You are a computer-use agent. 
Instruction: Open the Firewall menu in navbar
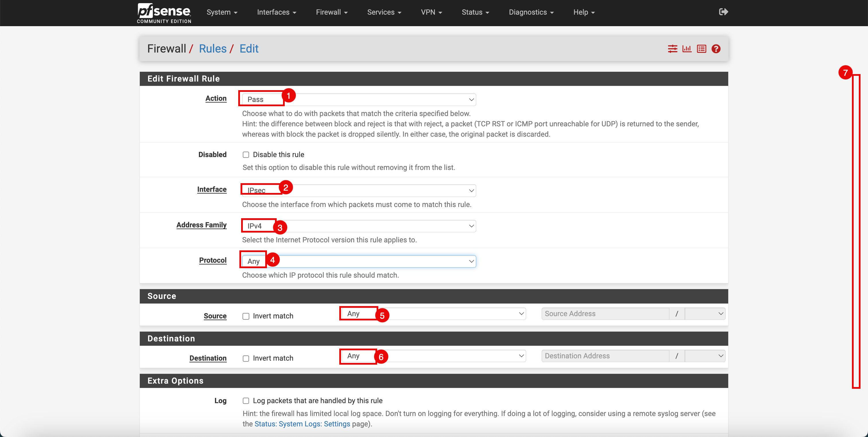332,12
